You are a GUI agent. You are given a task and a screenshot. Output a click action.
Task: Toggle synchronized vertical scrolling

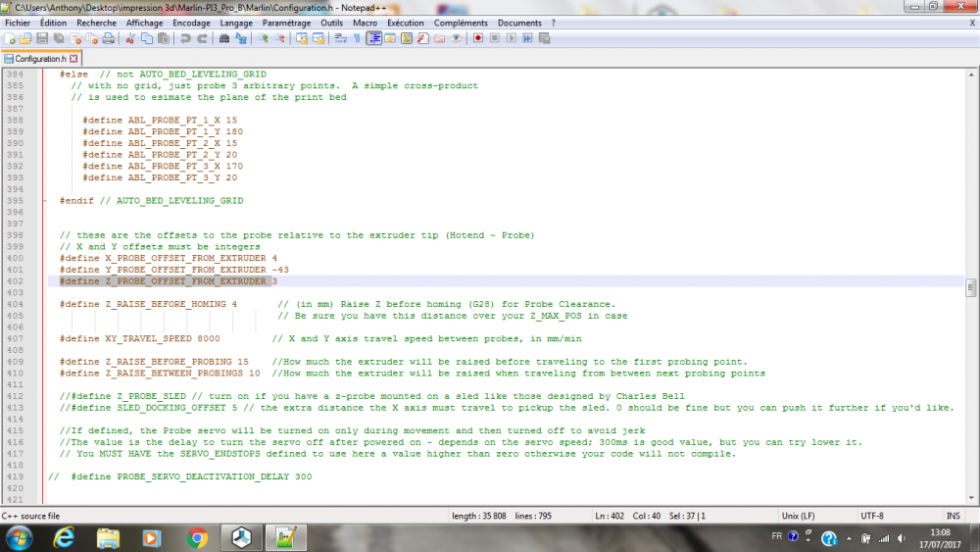pos(302,39)
